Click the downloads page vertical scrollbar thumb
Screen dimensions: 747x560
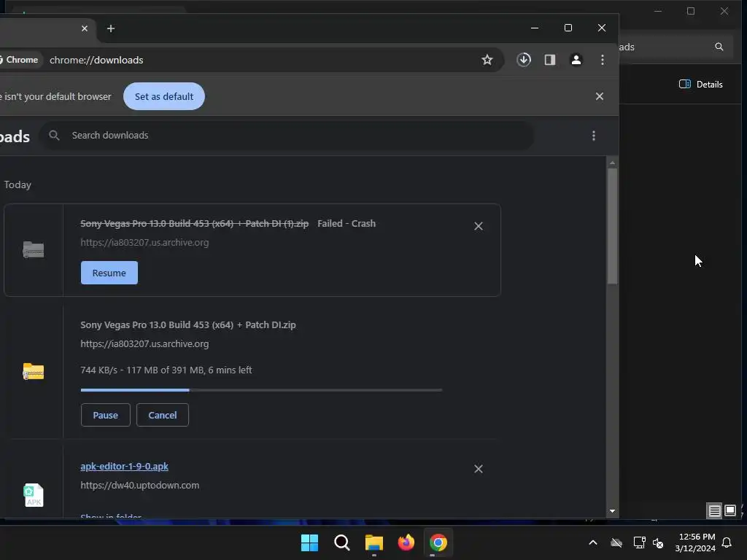point(612,226)
